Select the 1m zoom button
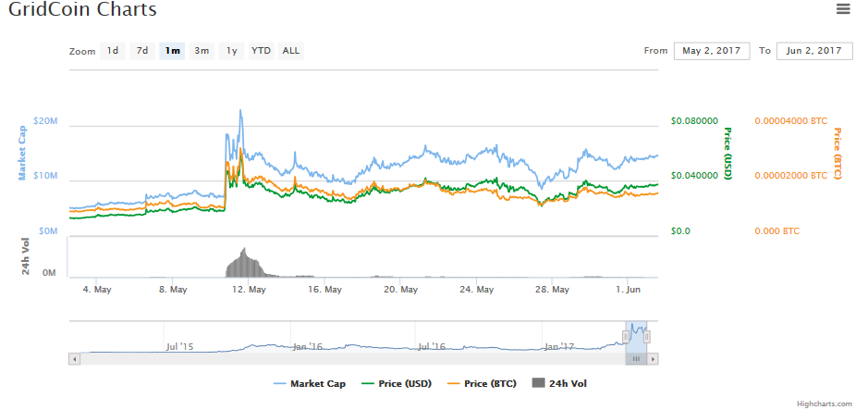The image size is (868, 410). tap(172, 51)
